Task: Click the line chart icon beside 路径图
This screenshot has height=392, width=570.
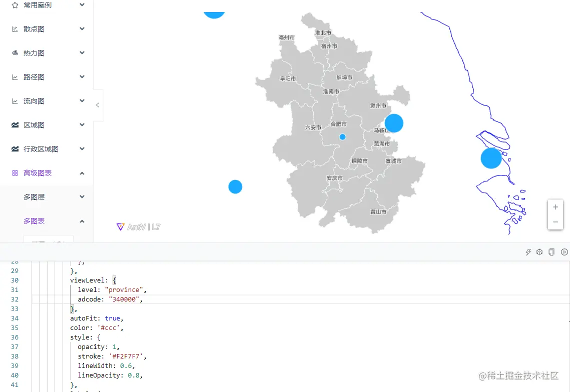Action: point(15,77)
